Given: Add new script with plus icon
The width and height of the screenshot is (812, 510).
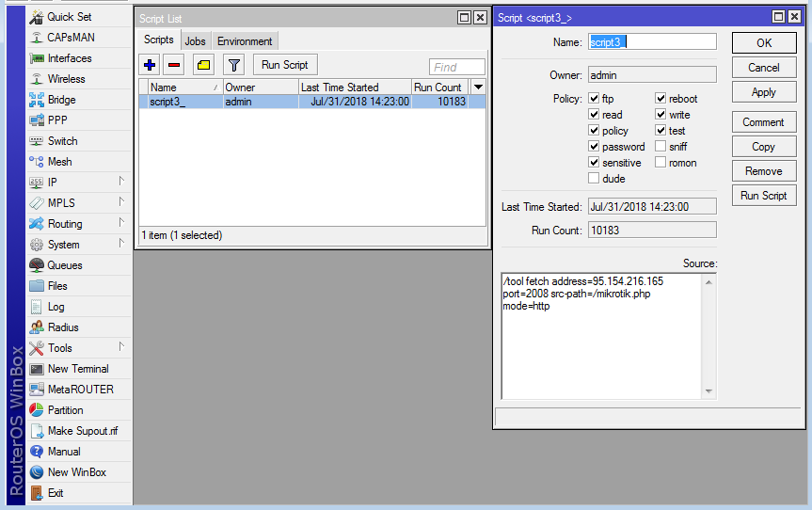Looking at the screenshot, I should click(150, 65).
